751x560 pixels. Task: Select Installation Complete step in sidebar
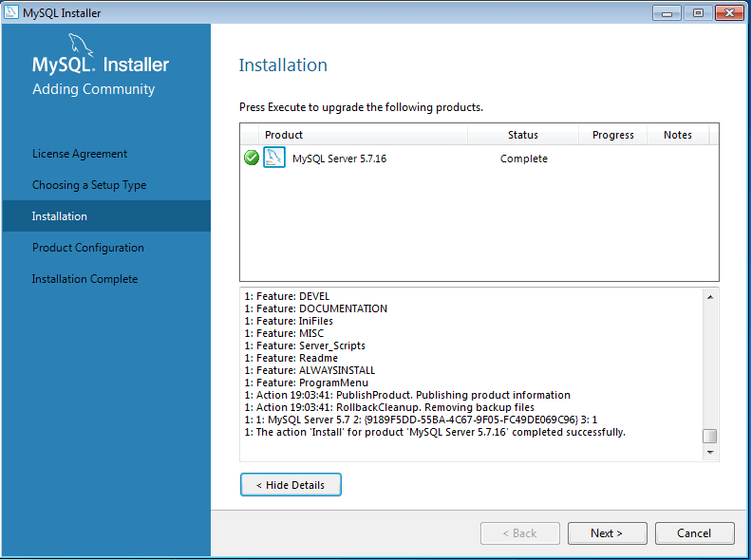coord(84,279)
